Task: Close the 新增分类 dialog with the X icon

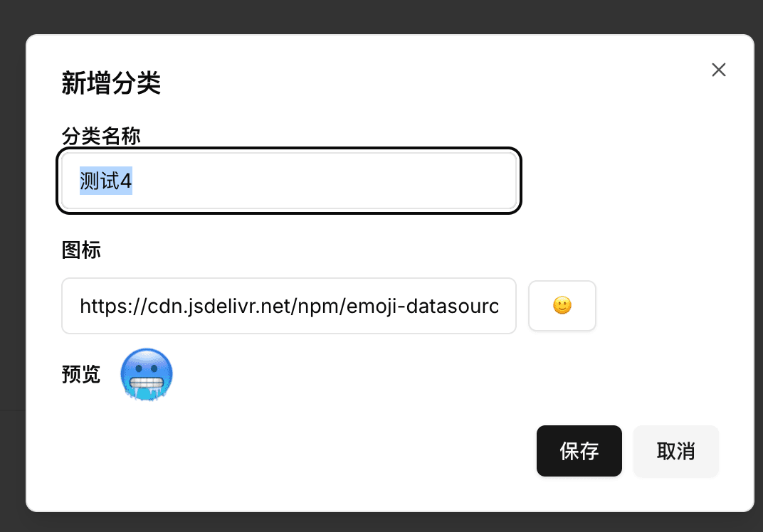Action: [719, 70]
